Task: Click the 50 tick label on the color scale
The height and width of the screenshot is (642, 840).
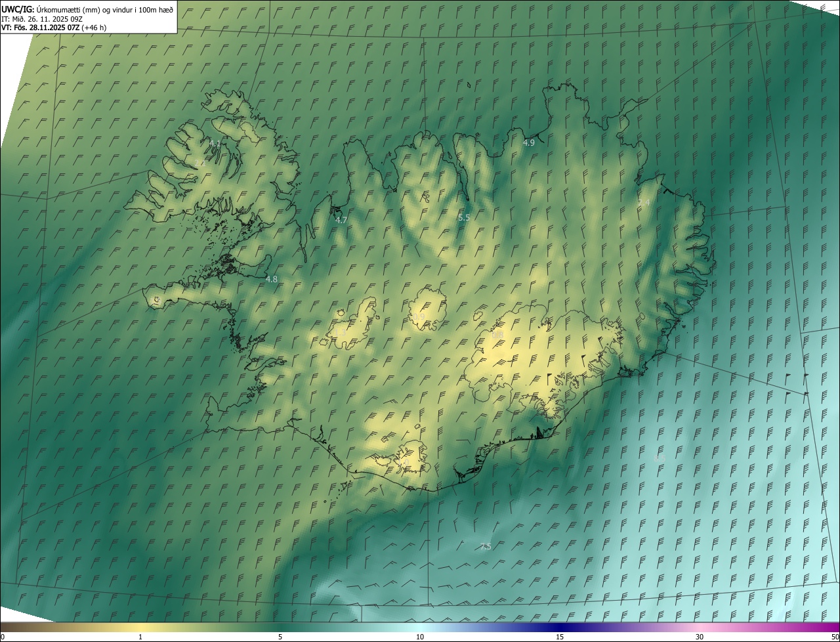Action: [x=835, y=637]
